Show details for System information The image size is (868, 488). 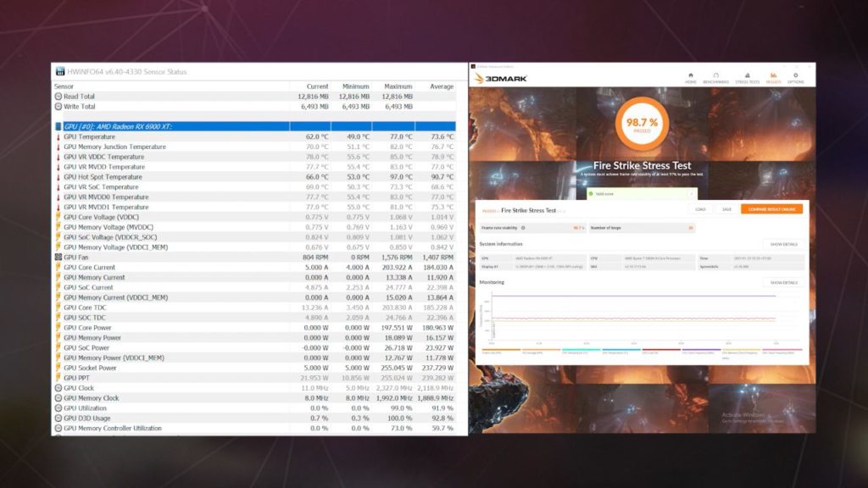point(783,244)
